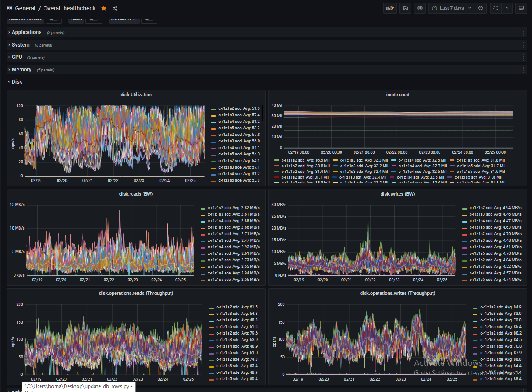Viewport: 532px width, 392px height.
Task: Unstar the Overall healthcheck dashboard
Action: pyautogui.click(x=104, y=8)
